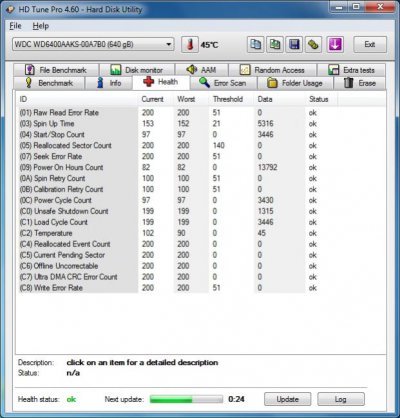Click the Current column header

point(156,99)
